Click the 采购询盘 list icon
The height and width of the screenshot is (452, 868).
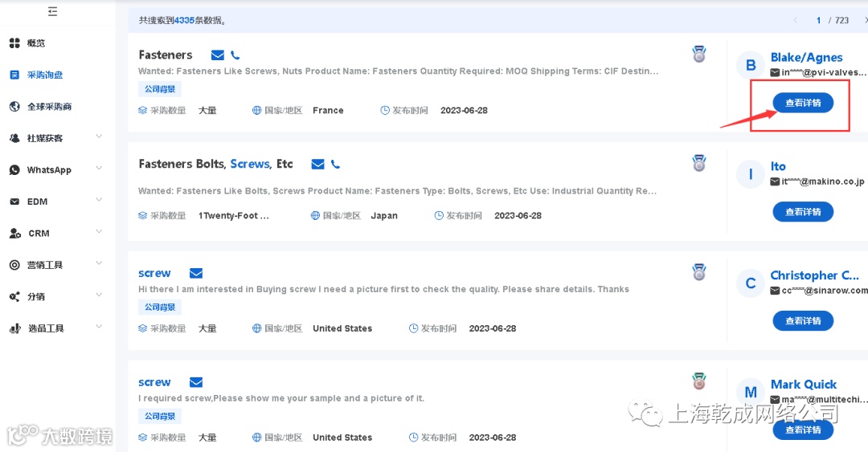(x=15, y=75)
